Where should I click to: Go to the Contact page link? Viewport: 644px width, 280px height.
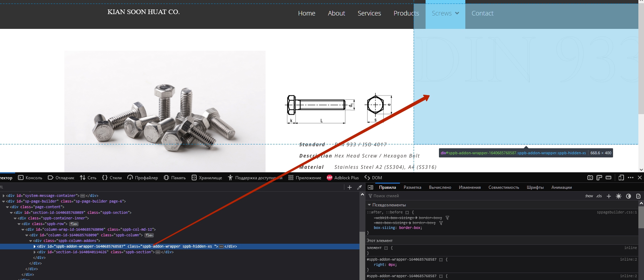(482, 13)
